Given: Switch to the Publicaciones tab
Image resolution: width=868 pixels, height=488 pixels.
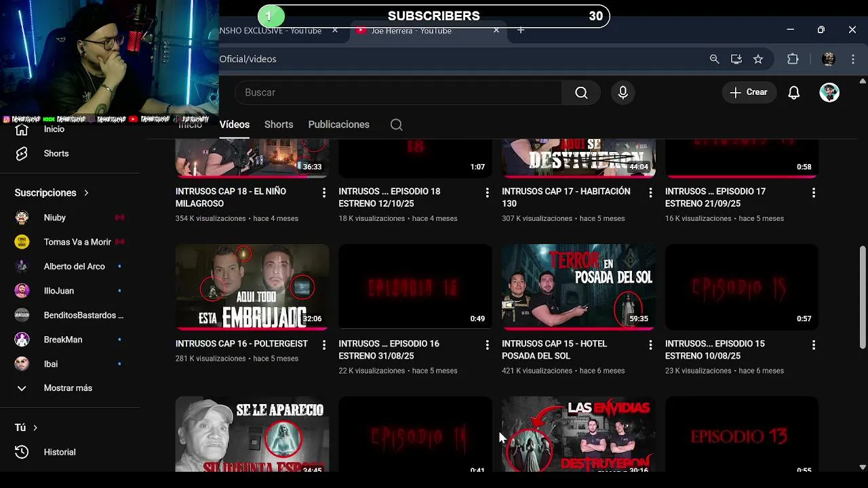Looking at the screenshot, I should 338,125.
